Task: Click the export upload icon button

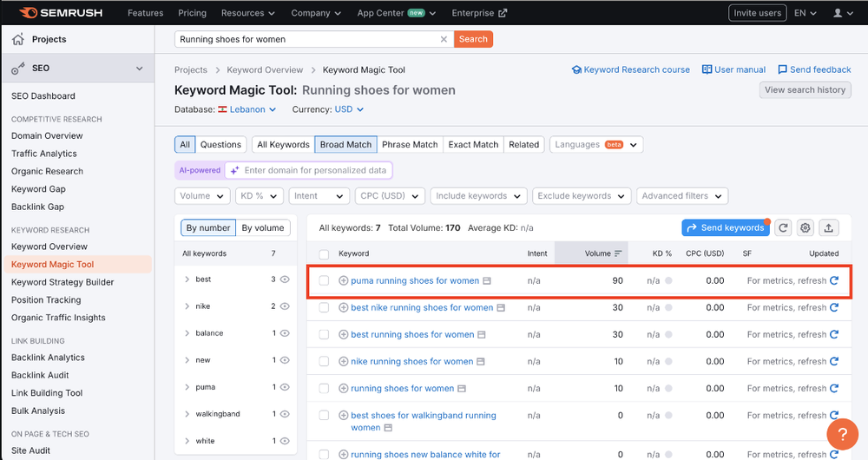Action: point(829,227)
